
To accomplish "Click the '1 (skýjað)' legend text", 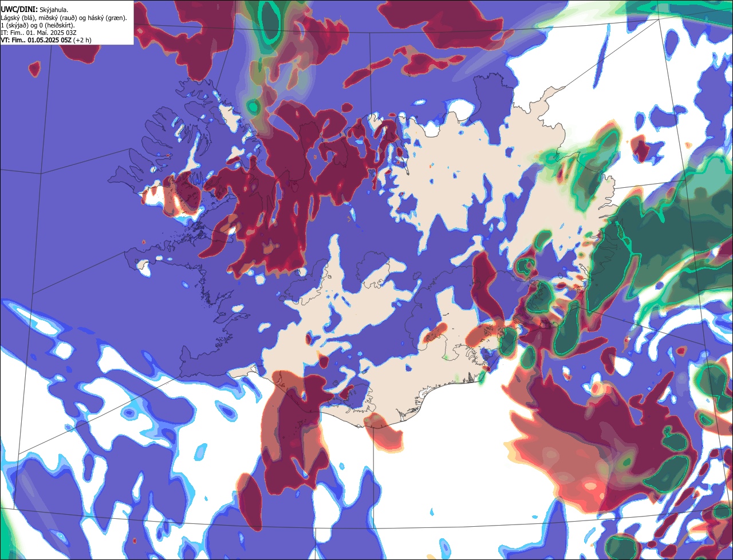I will (x=14, y=25).
